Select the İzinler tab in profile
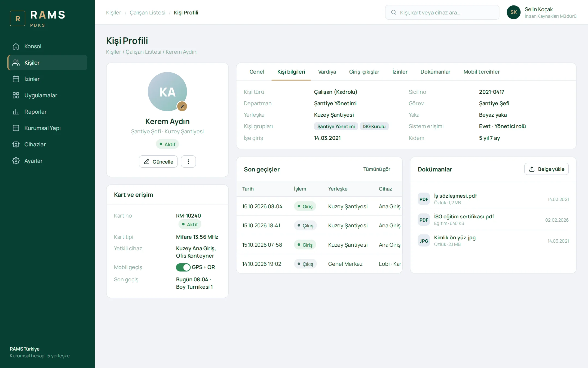588x368 pixels. tap(400, 72)
